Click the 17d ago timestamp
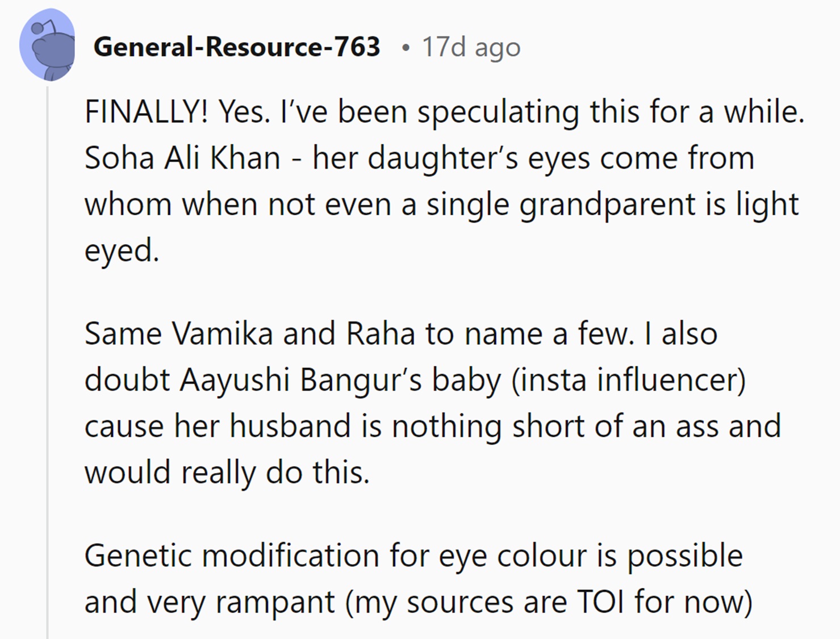 point(471,47)
